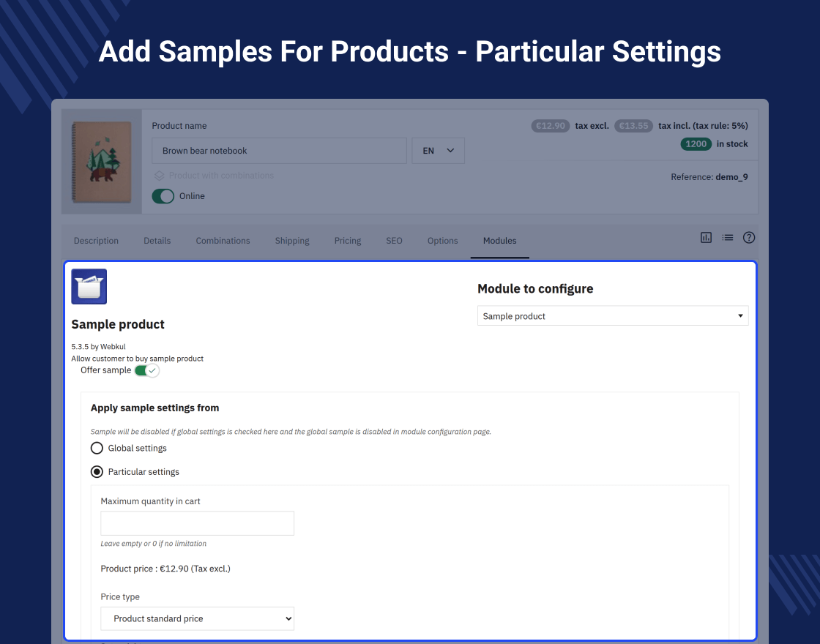Click the Maximum quantity in cart field

[x=197, y=523]
